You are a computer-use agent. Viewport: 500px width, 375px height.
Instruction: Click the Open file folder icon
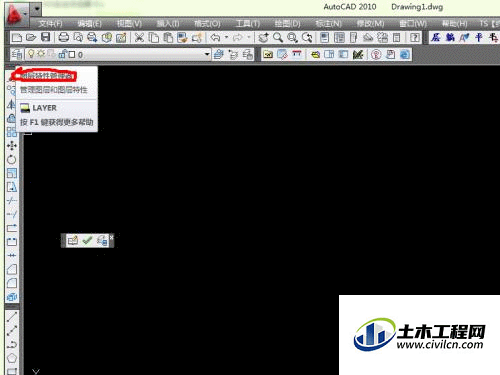click(31, 37)
